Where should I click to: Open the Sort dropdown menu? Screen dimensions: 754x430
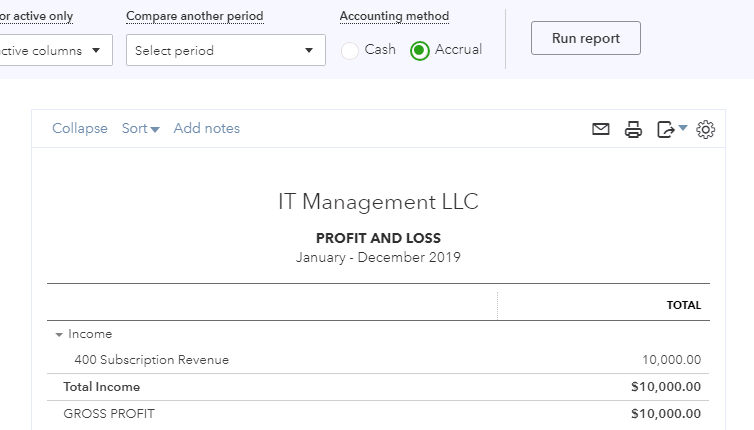pos(140,128)
